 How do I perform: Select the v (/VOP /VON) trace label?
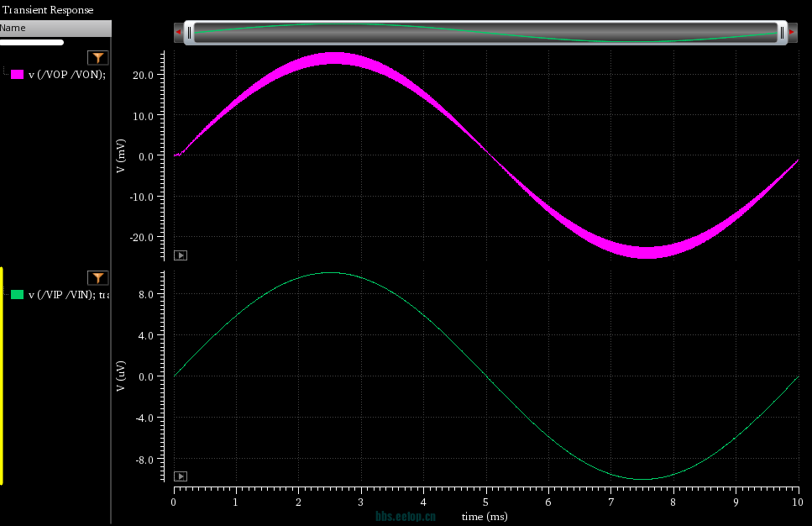pos(67,74)
